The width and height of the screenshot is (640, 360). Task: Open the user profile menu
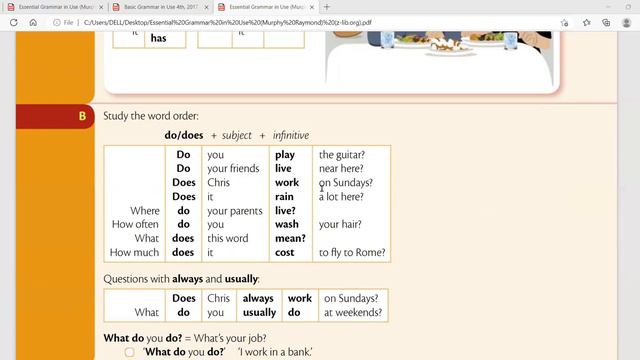[627, 22]
